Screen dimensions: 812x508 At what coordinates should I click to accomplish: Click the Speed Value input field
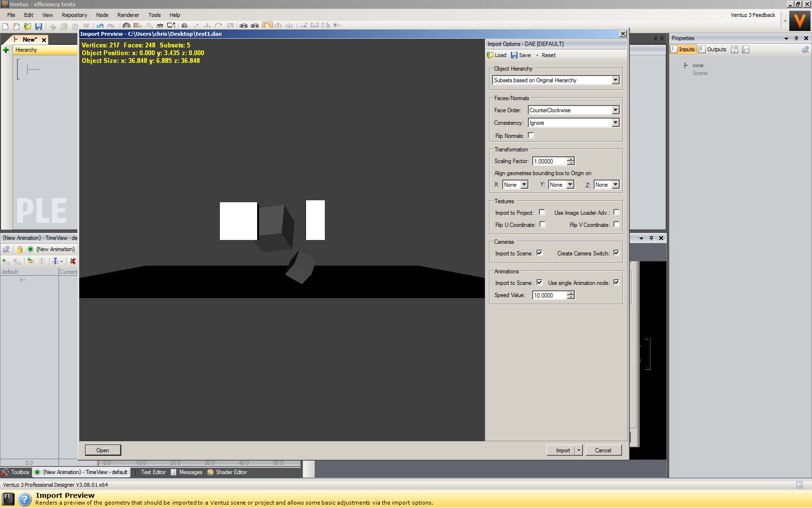[549, 296]
